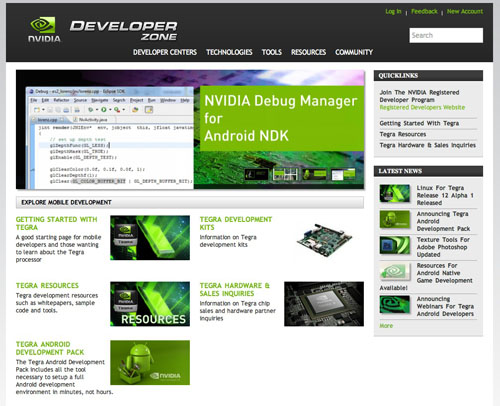This screenshot has width=500, height=406.
Task: Open the Registered Developers Website link
Action: pos(422,107)
